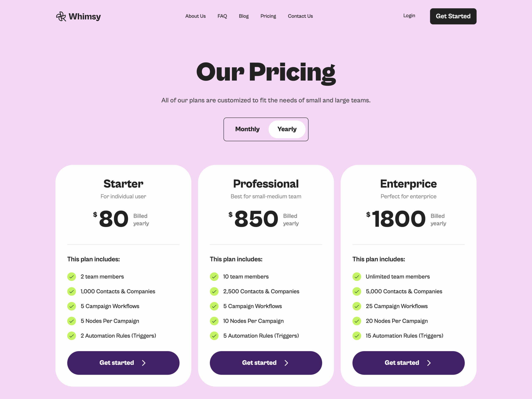Viewport: 532px width, 399px height.
Task: Click the arrow icon in Starter's Get started button
Action: coord(144,363)
